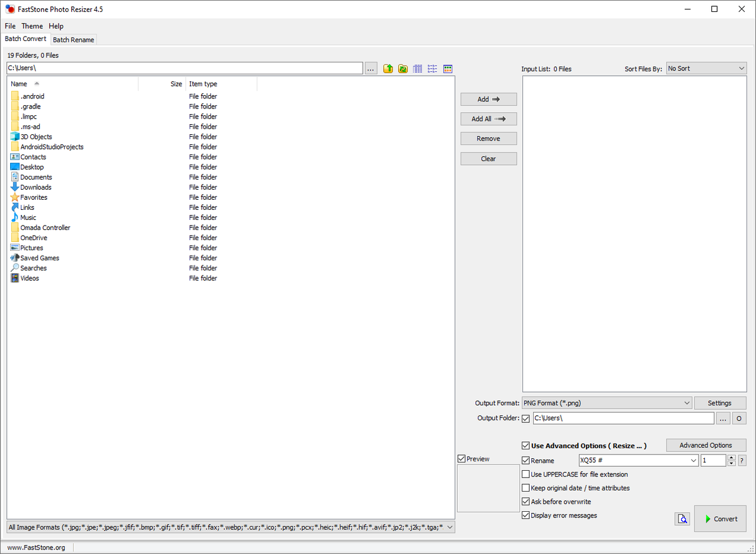Select the Links folder icon

(x=15, y=207)
